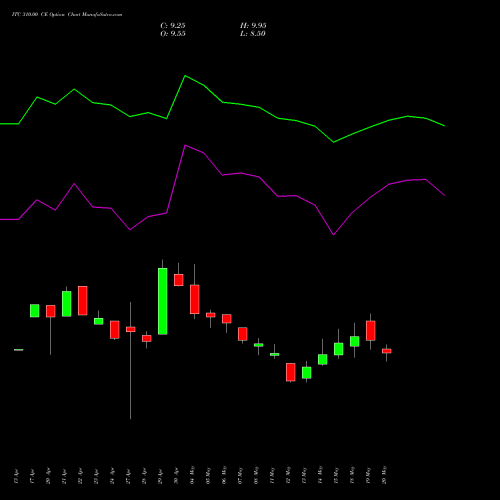
Task: Select the open value 'O: 9.55'
Action: tap(173, 34)
